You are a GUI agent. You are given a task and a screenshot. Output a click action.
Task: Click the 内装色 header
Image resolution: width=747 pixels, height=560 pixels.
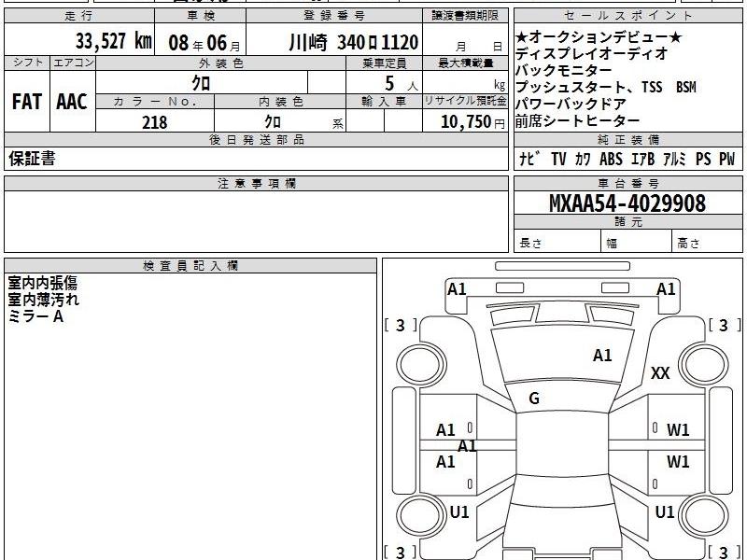coord(280,102)
